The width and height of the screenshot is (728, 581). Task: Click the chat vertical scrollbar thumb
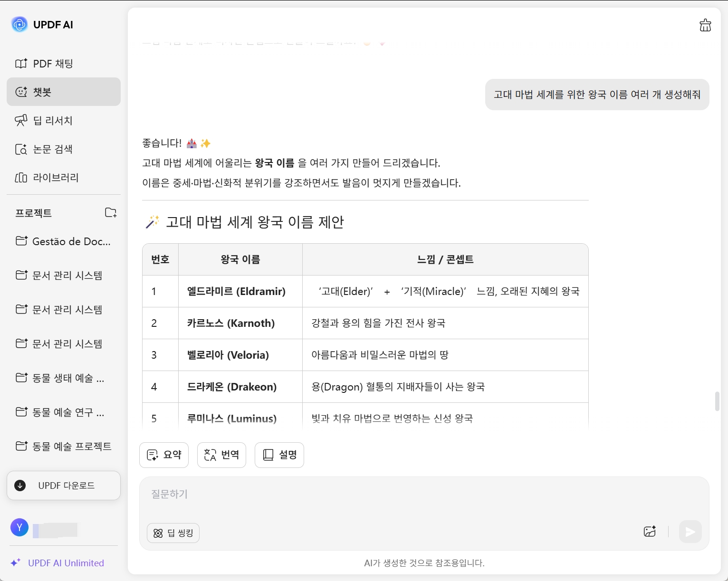(x=718, y=401)
